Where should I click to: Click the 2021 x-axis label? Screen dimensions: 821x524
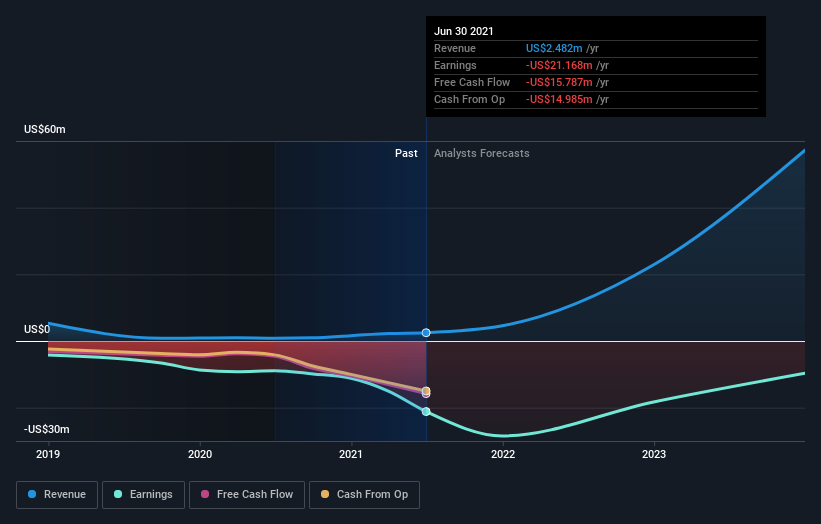(x=351, y=454)
